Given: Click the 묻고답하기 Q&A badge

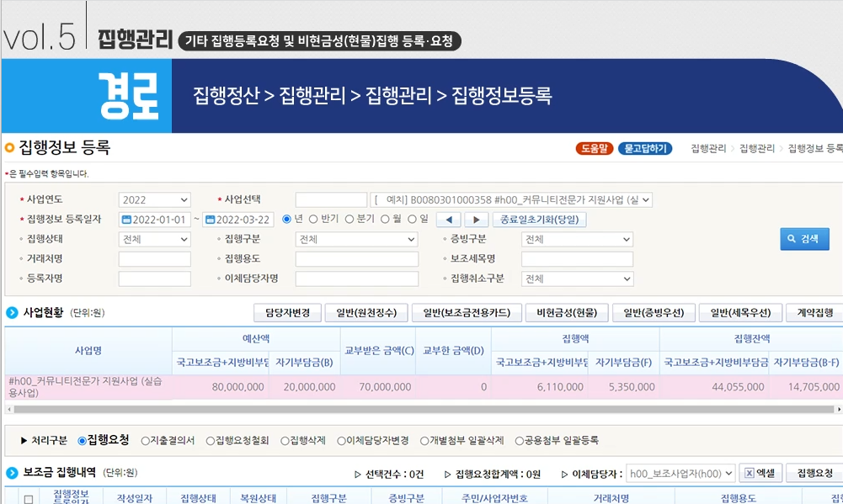Looking at the screenshot, I should 645,149.
